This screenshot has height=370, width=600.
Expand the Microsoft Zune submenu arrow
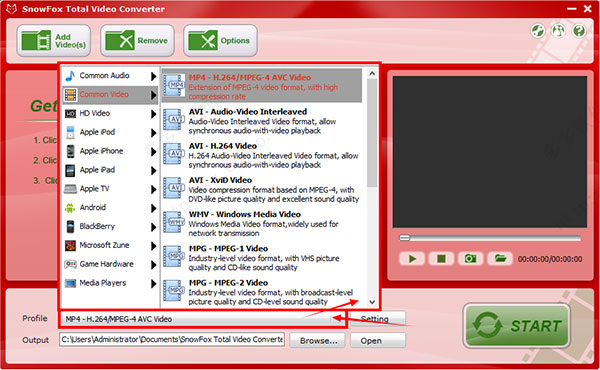153,246
